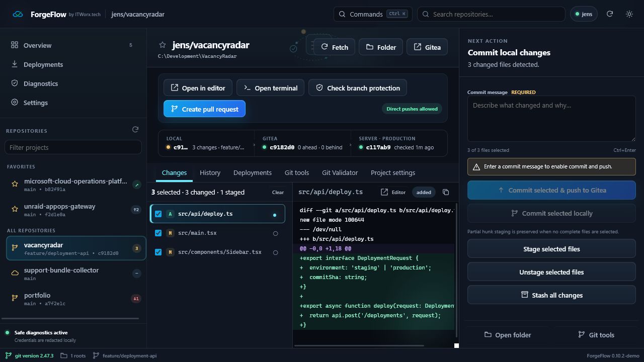Uncheck the src/main.tsx checkbox

click(158, 233)
